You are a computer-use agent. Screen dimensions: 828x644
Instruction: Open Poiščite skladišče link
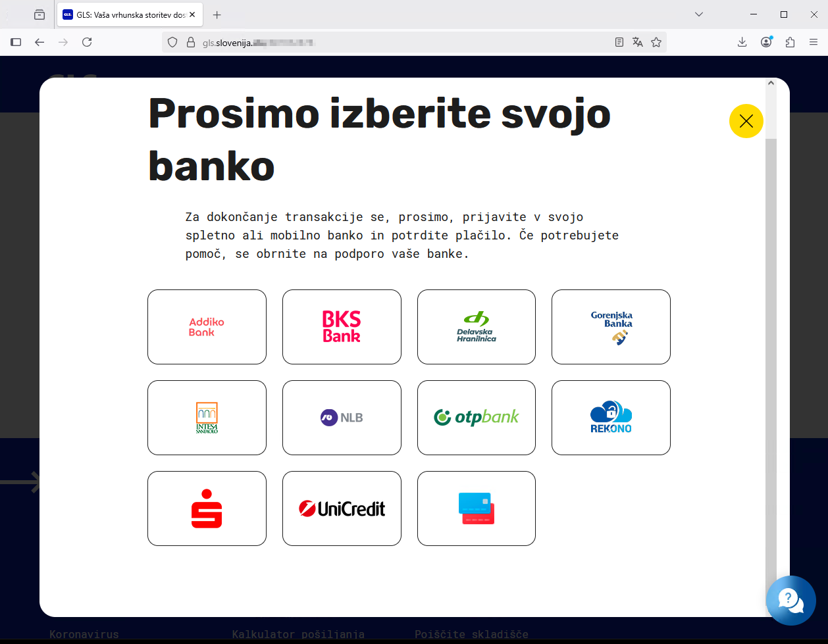(471, 635)
